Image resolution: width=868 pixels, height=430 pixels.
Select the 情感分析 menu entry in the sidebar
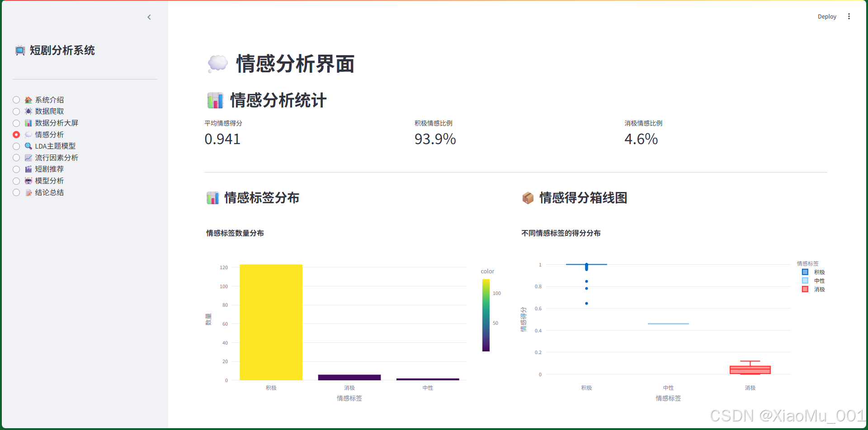click(50, 134)
